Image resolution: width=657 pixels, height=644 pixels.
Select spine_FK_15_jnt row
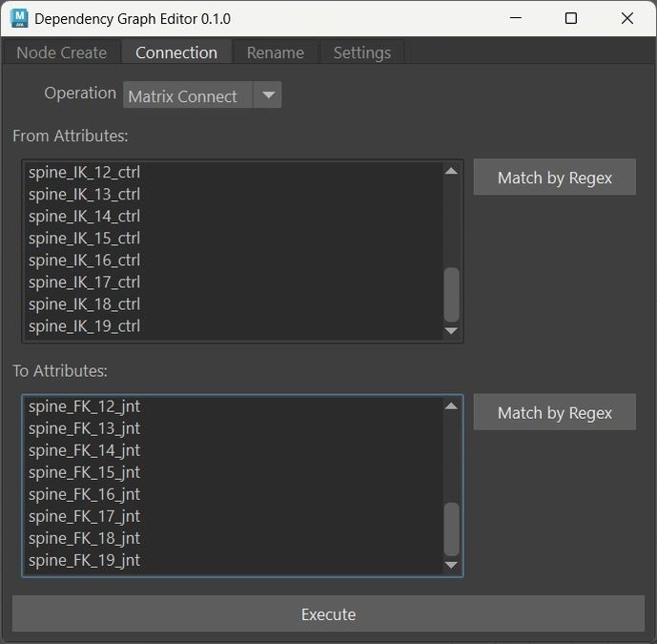[x=234, y=472]
